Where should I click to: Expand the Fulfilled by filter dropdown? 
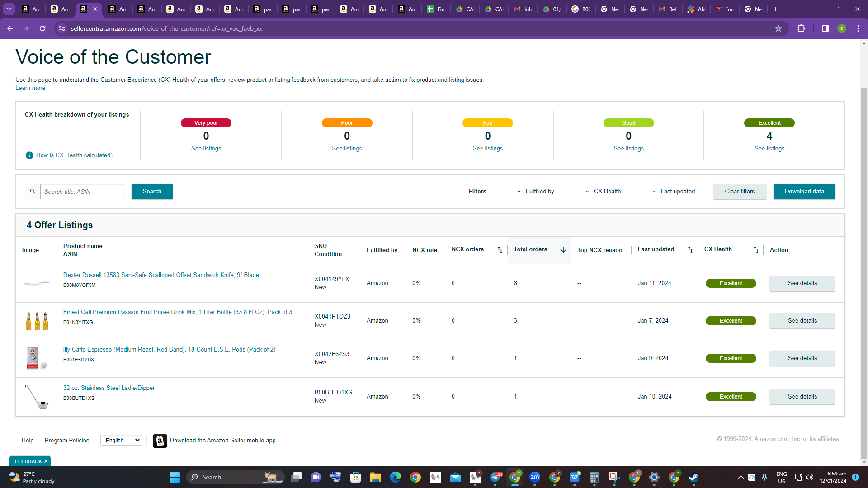coord(536,192)
